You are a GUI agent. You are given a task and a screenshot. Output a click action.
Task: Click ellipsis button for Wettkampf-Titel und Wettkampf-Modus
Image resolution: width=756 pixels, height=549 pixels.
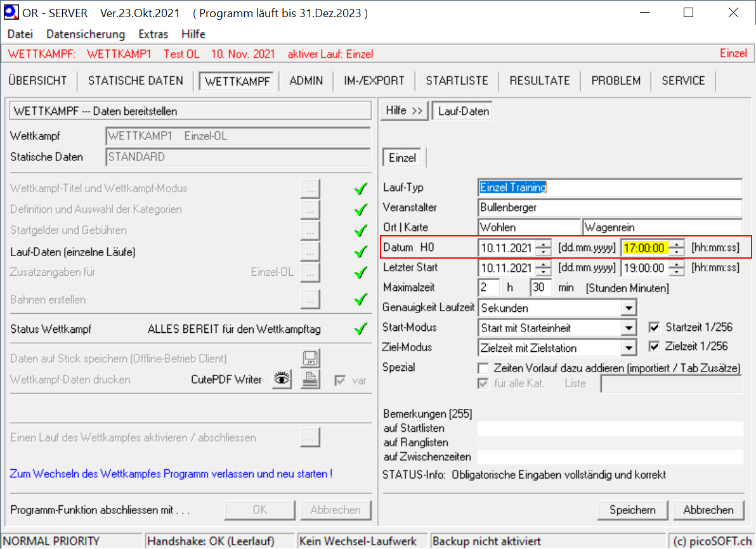(x=310, y=188)
